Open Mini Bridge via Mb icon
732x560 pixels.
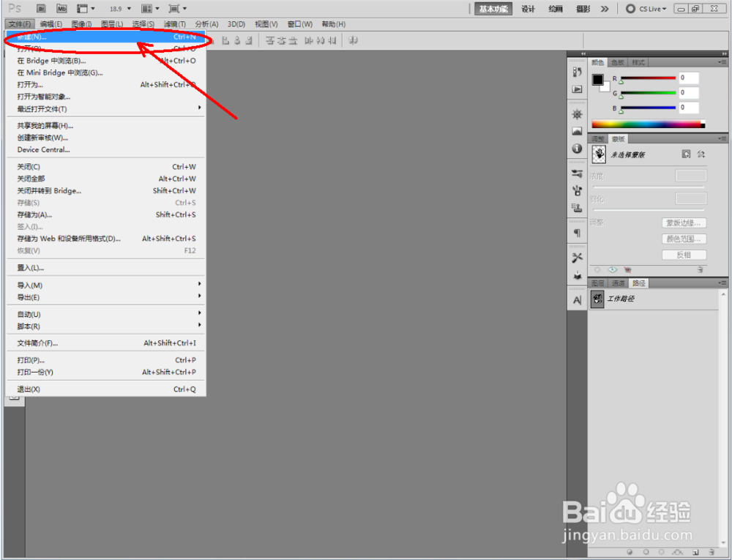pyautogui.click(x=61, y=8)
